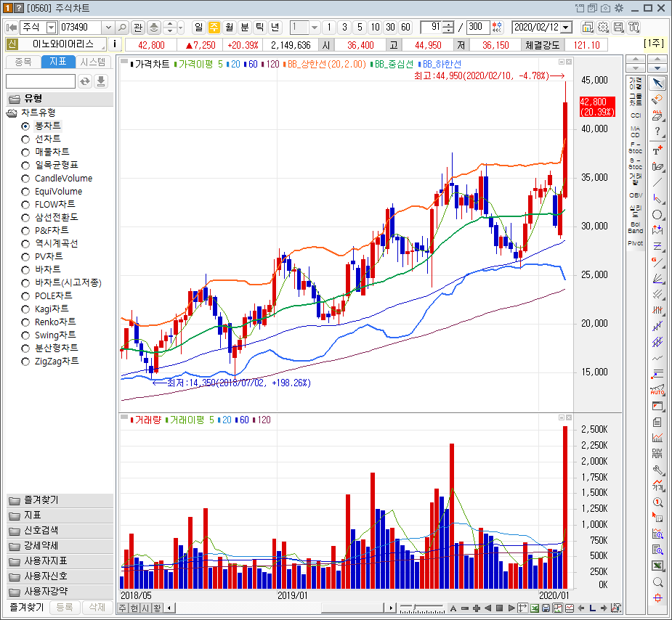Select the ZigZag차트 radio button

tap(25, 362)
